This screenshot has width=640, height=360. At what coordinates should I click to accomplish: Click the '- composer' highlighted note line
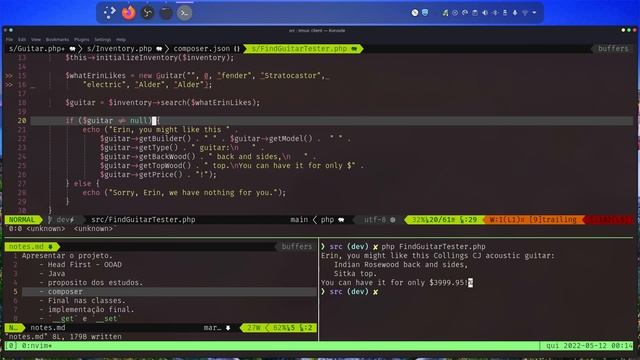169,291
